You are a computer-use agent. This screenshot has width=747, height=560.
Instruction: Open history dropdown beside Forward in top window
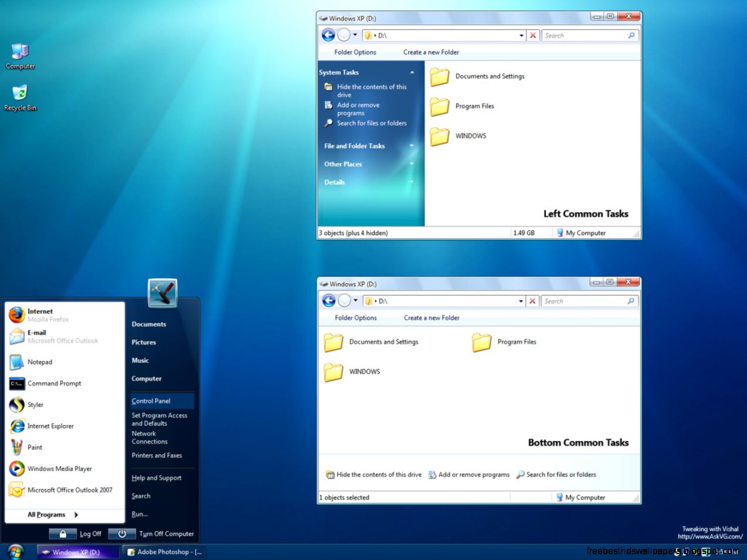[x=355, y=35]
